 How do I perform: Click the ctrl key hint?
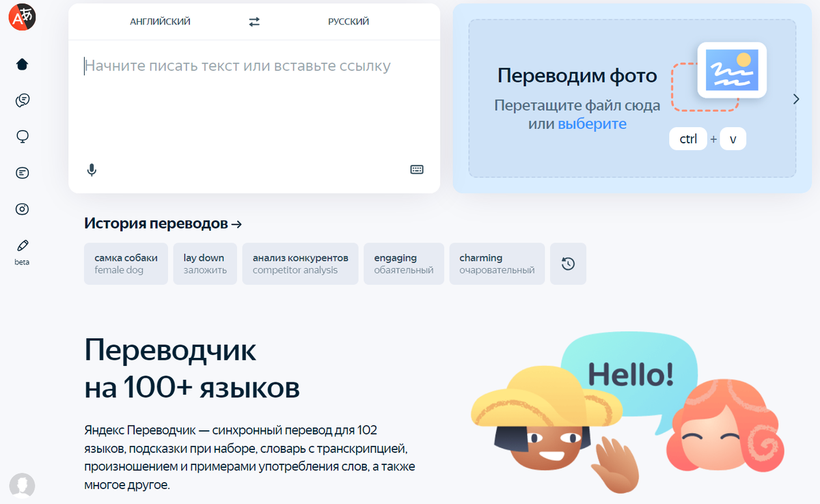[688, 139]
